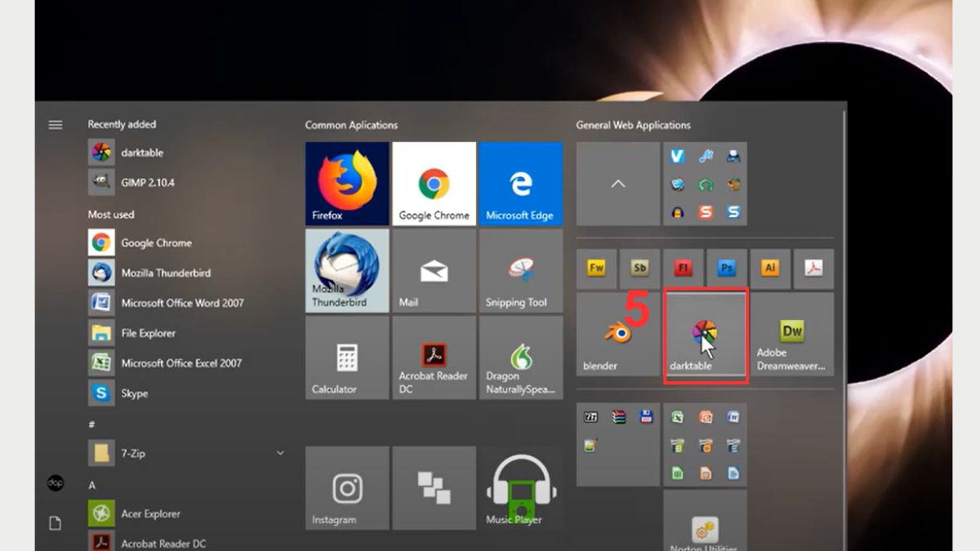Open the Instagram tile
This screenshot has height=551, width=980.
click(x=347, y=488)
